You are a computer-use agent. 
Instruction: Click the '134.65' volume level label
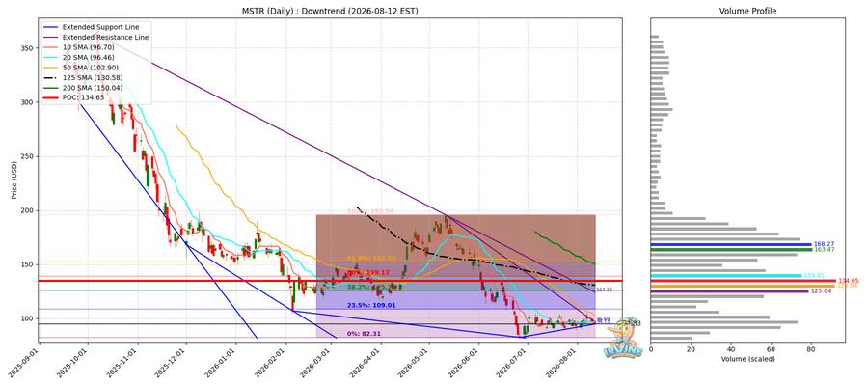click(x=848, y=281)
